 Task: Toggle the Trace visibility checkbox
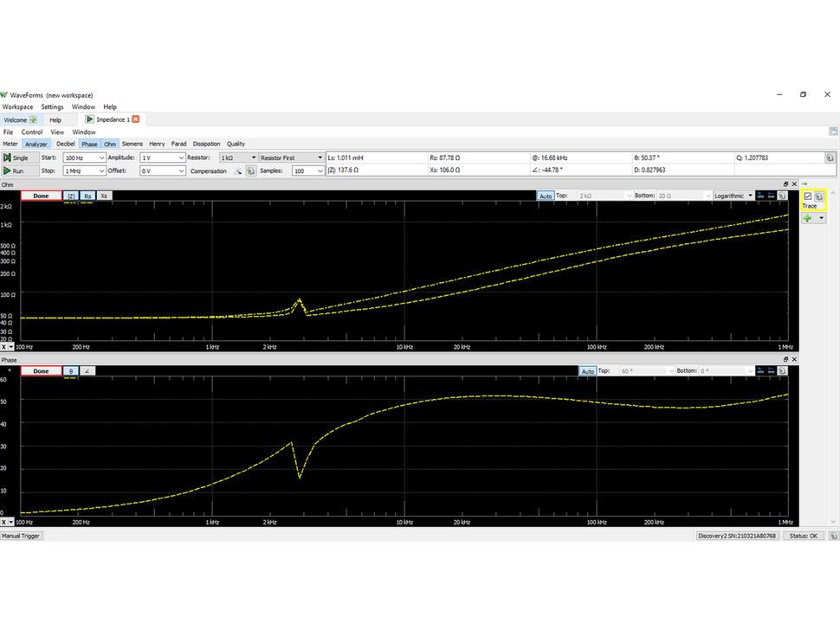click(x=808, y=196)
